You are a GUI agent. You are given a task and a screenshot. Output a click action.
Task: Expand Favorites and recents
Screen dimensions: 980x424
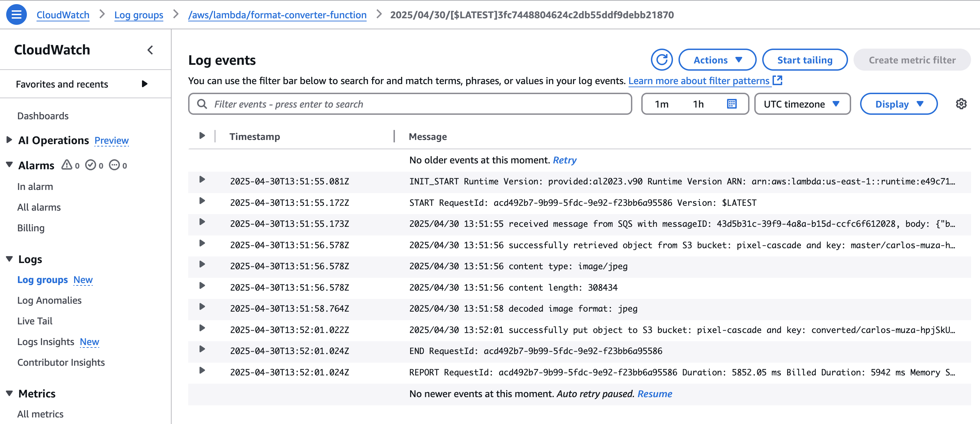click(145, 84)
